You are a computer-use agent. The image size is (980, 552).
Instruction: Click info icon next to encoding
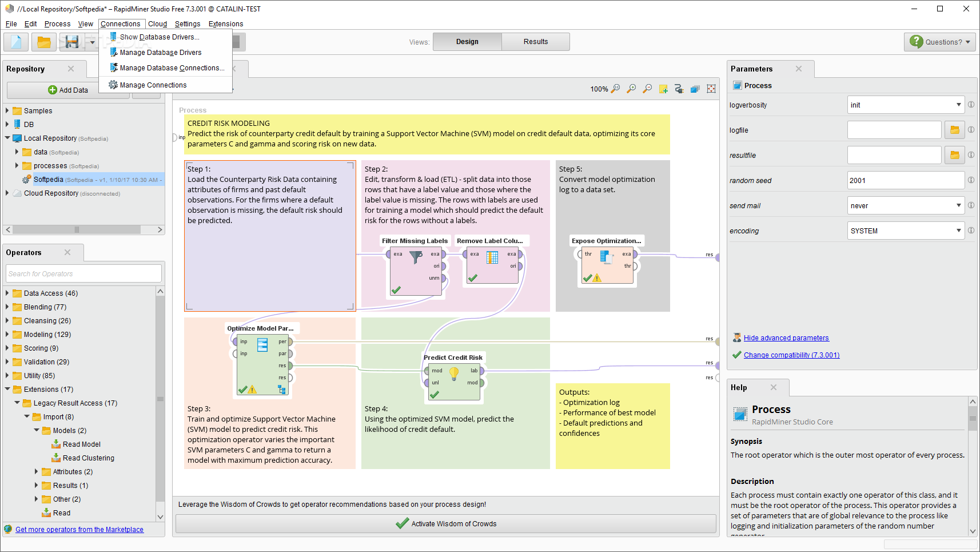pos(971,231)
